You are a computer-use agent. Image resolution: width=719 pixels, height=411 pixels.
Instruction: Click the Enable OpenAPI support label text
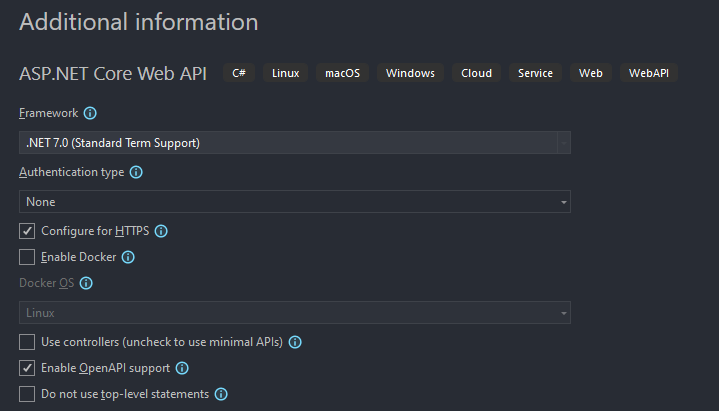pos(105,368)
